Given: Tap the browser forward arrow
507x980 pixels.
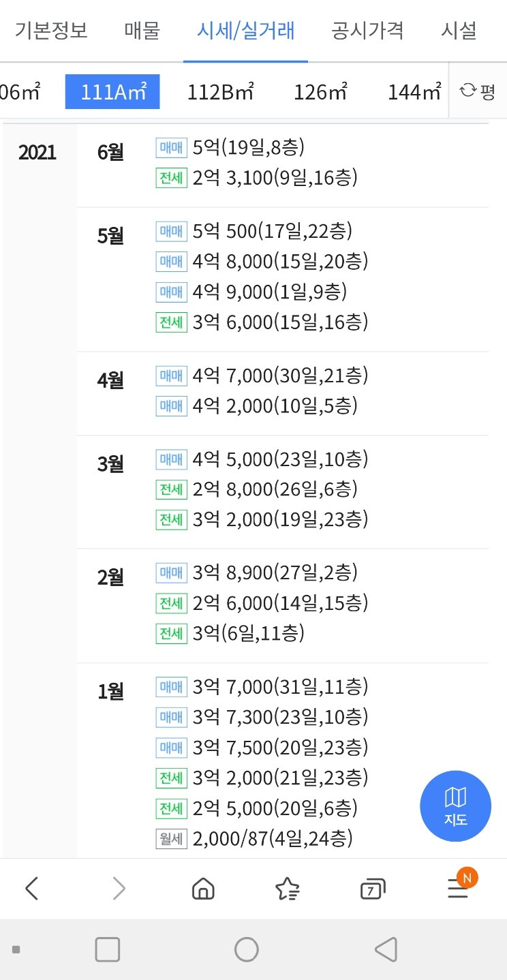Looking at the screenshot, I should 119,889.
